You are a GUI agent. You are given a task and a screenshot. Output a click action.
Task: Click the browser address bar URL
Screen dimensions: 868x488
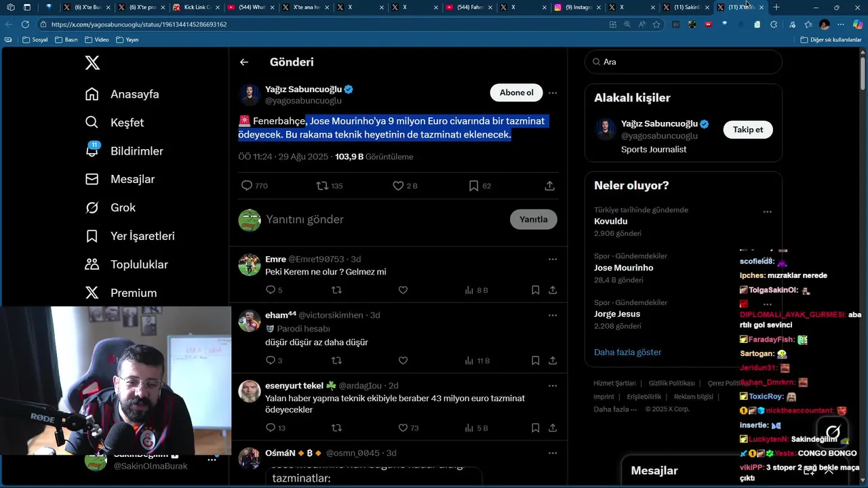point(139,24)
